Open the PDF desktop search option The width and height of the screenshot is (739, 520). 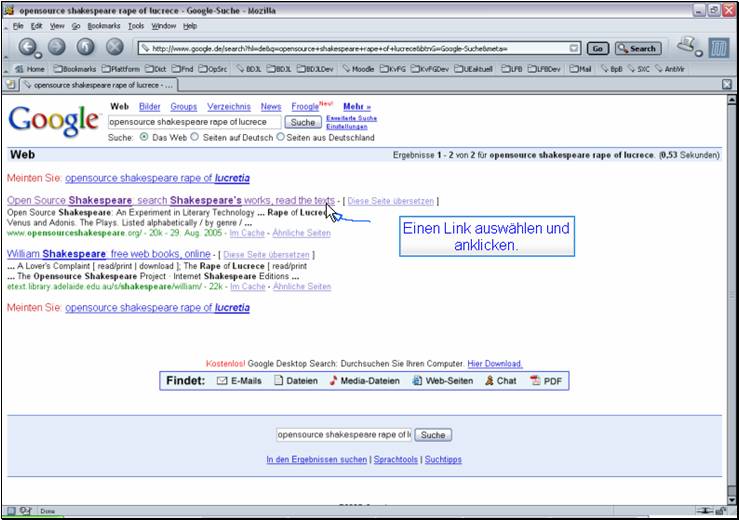point(545,381)
